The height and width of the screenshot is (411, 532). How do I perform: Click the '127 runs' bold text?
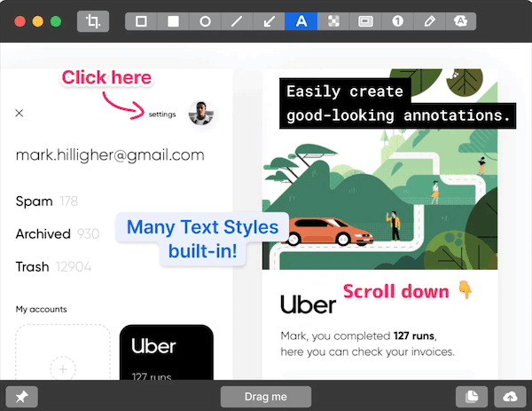click(x=414, y=336)
